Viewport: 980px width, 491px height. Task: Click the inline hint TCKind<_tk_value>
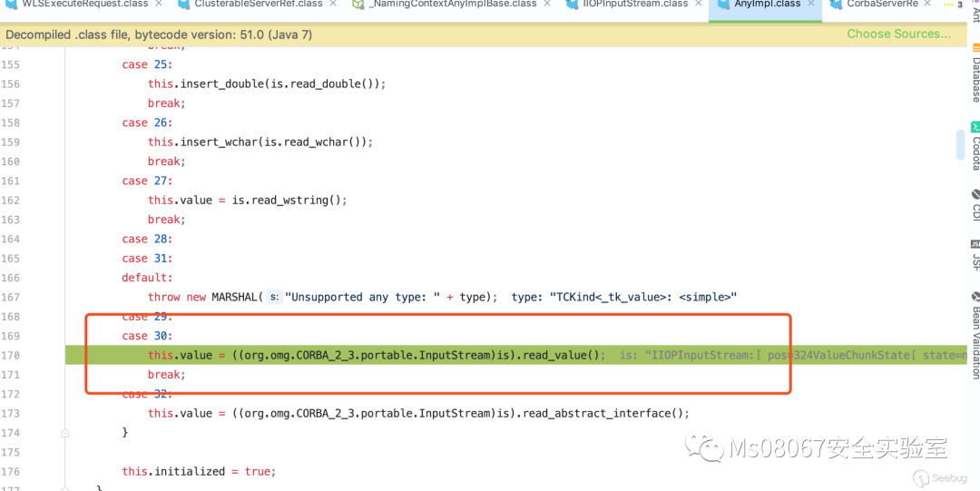(x=624, y=297)
